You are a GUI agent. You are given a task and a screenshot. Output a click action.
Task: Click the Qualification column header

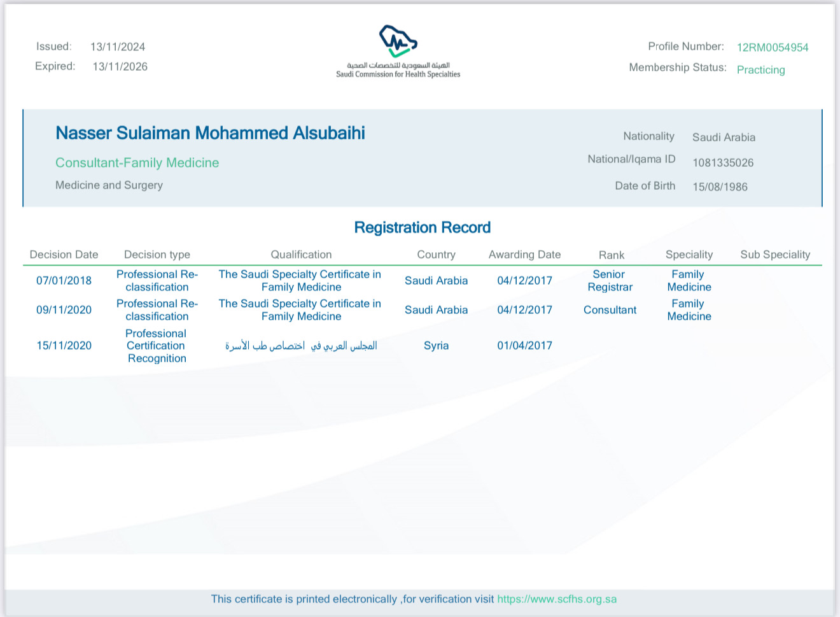(301, 255)
